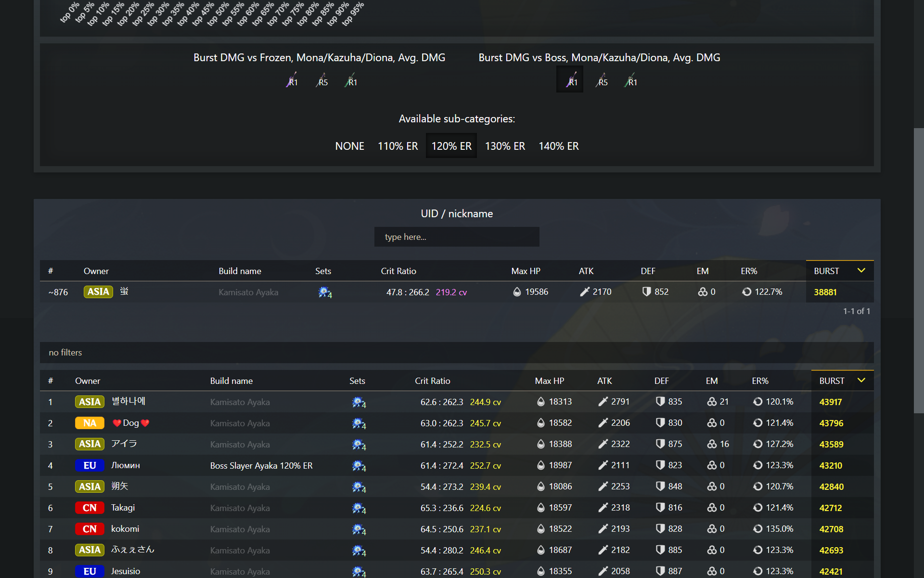Choose 110% ER sub-category

pyautogui.click(x=398, y=146)
